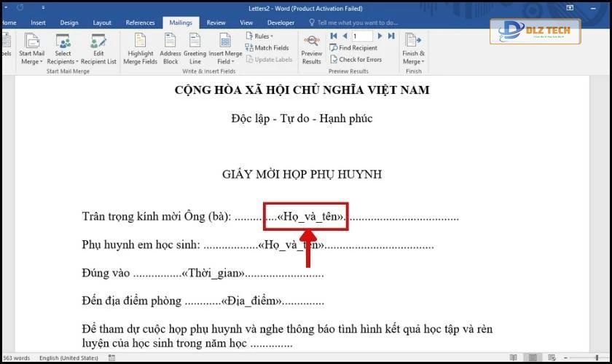
Task: Toggle Preview Results
Action: click(x=312, y=50)
